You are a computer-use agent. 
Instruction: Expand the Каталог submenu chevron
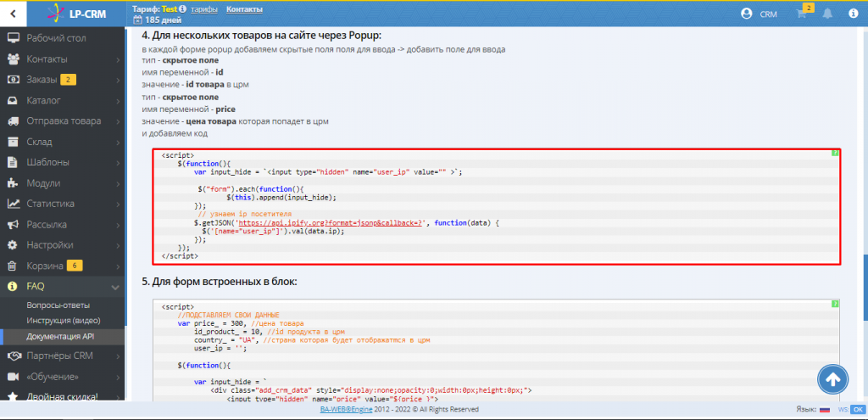pos(117,101)
